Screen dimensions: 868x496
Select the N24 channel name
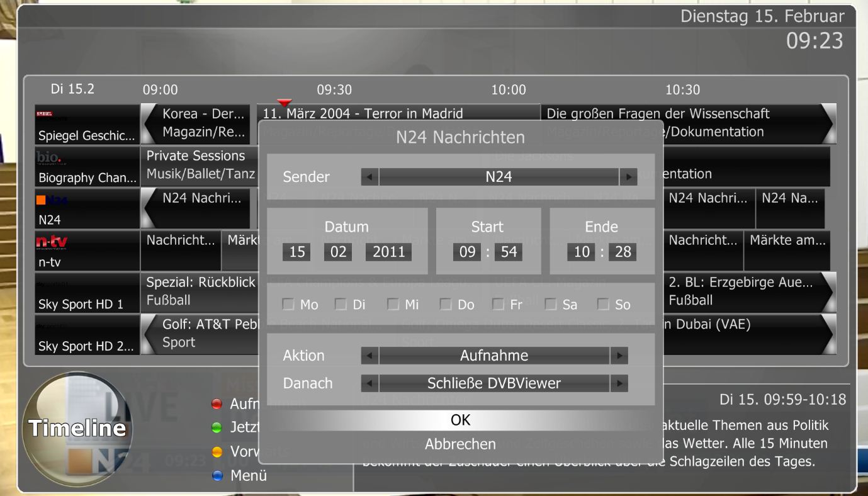click(49, 220)
